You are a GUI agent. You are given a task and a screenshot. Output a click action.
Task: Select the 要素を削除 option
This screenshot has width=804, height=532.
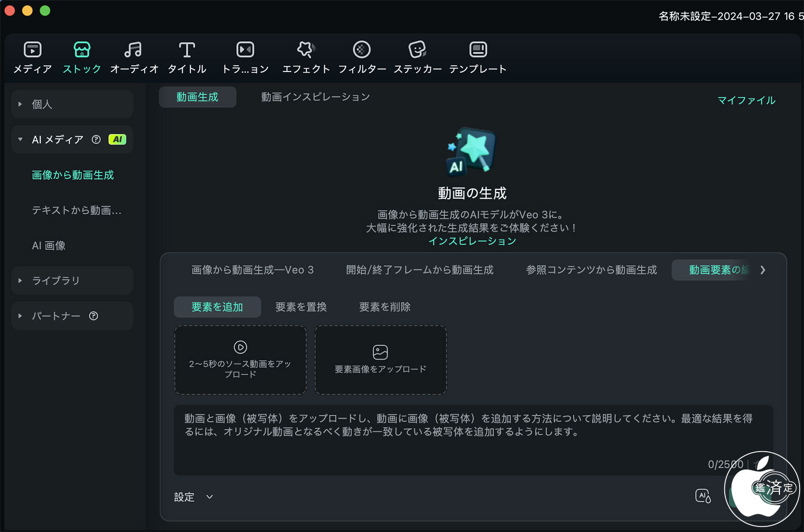point(385,307)
